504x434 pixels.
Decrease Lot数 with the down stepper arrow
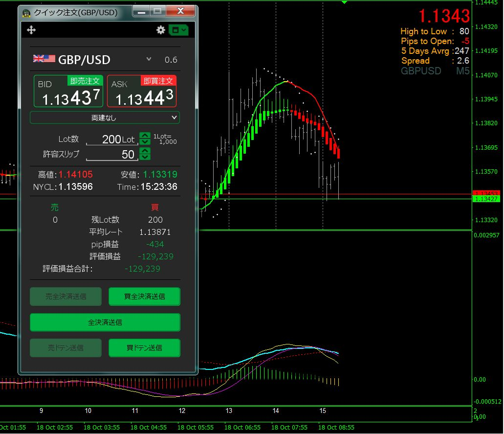coord(145,142)
